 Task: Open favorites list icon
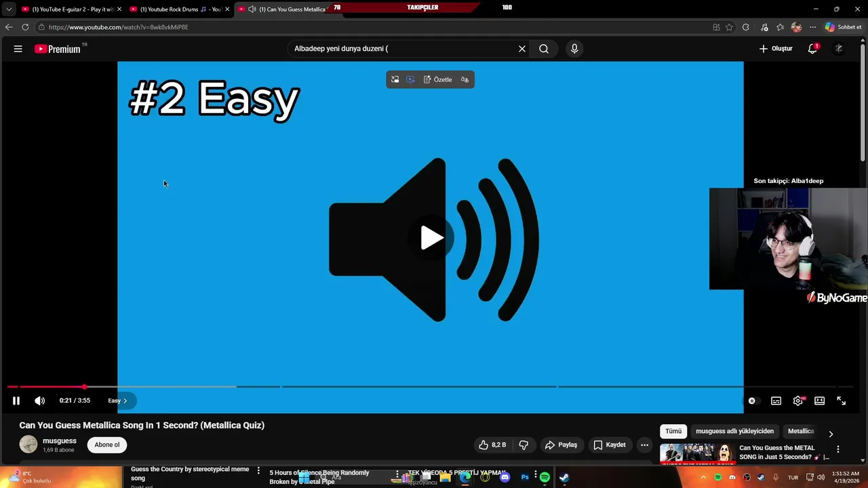click(781, 27)
